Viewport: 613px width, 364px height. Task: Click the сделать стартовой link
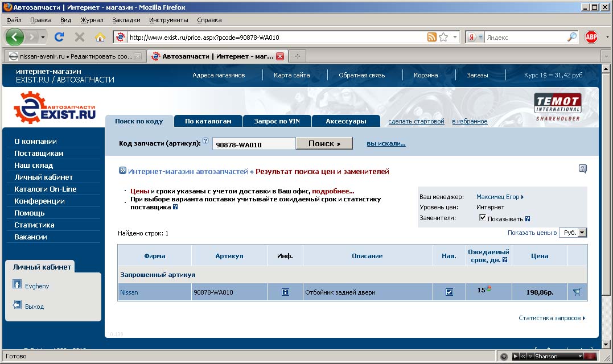[416, 121]
